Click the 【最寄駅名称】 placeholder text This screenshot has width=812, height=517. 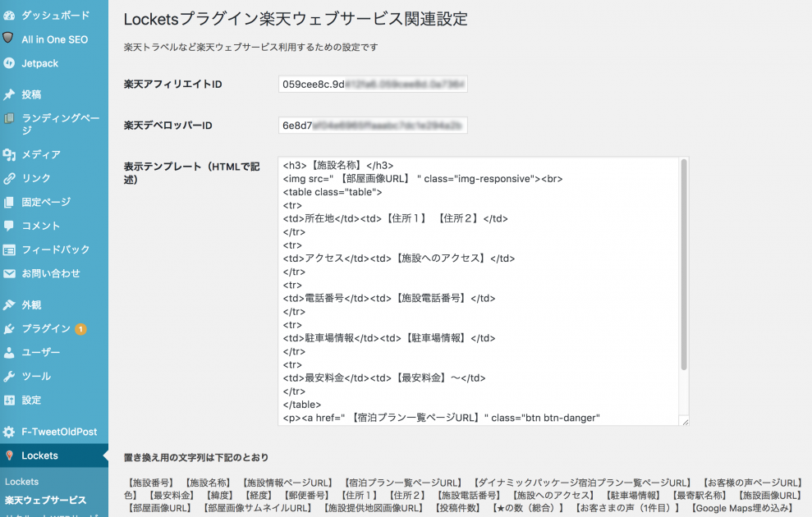pos(698,496)
